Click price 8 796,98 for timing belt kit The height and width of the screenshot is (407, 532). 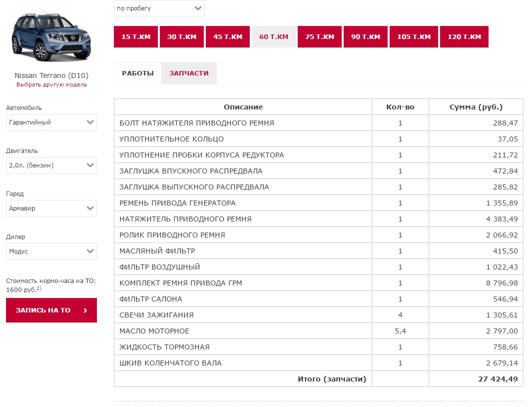[502, 283]
